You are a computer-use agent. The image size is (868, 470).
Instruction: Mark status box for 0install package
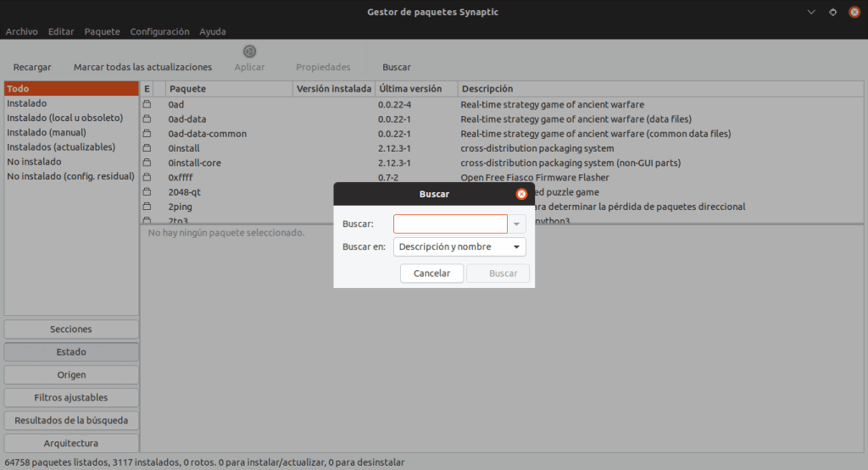pos(147,148)
